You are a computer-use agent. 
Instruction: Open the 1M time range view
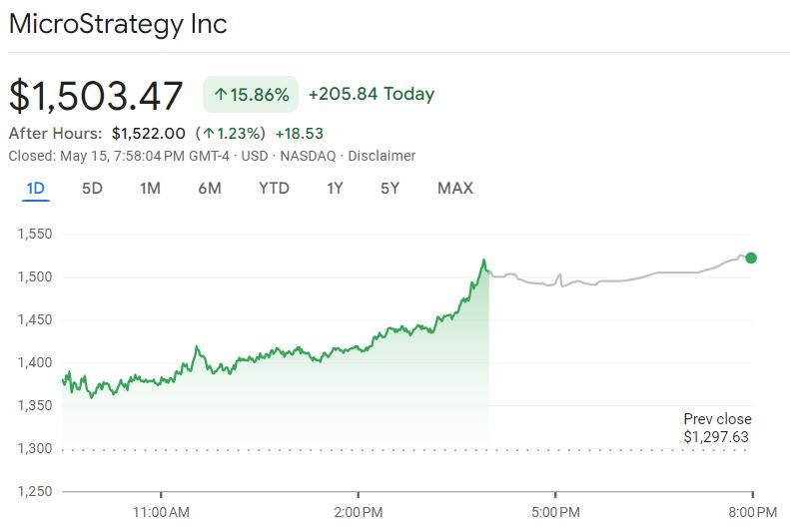[150, 189]
